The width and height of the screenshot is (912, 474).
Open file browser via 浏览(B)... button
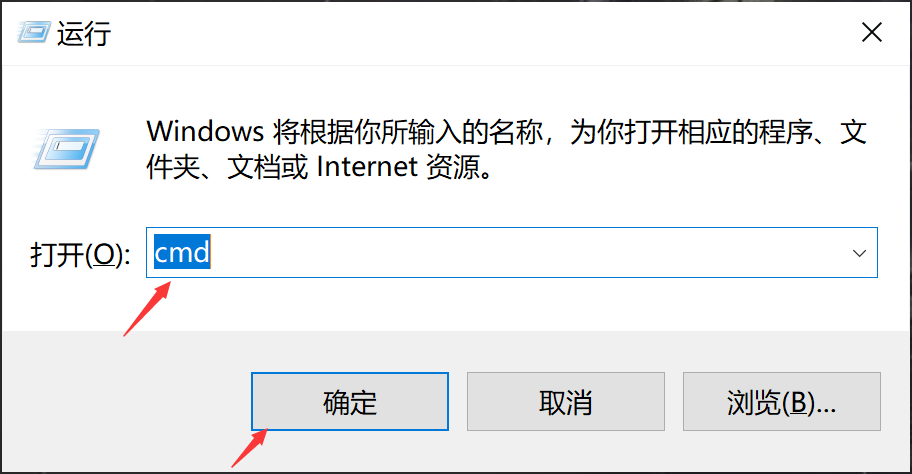tap(782, 401)
